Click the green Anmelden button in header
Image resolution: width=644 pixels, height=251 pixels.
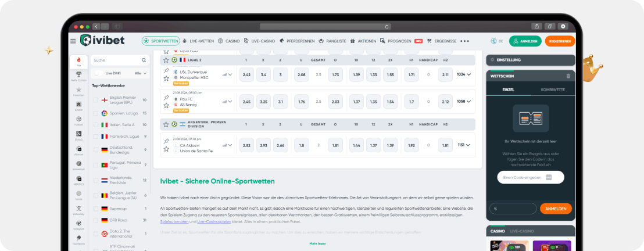click(x=525, y=41)
